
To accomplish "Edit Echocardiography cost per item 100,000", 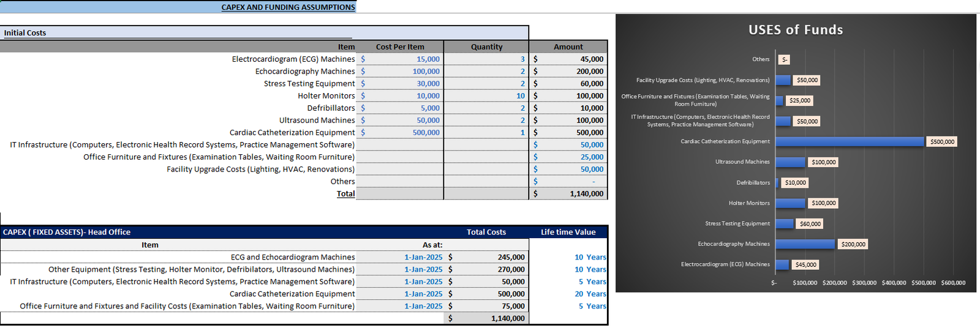I will tap(399, 71).
